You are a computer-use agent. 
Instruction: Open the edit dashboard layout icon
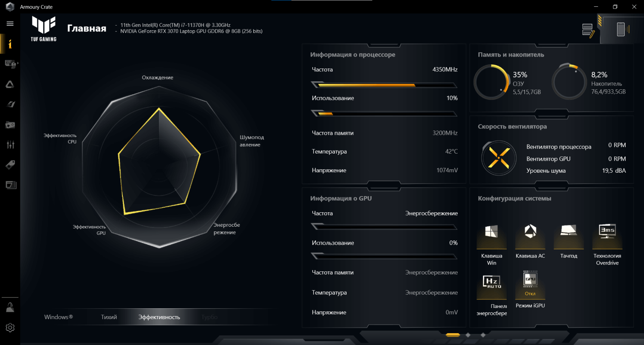588,31
